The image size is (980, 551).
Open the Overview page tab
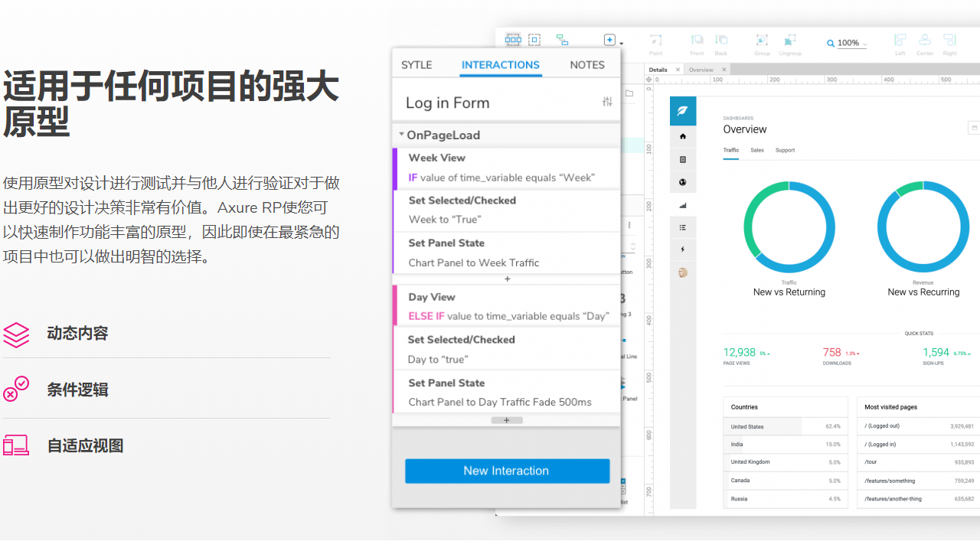click(702, 69)
